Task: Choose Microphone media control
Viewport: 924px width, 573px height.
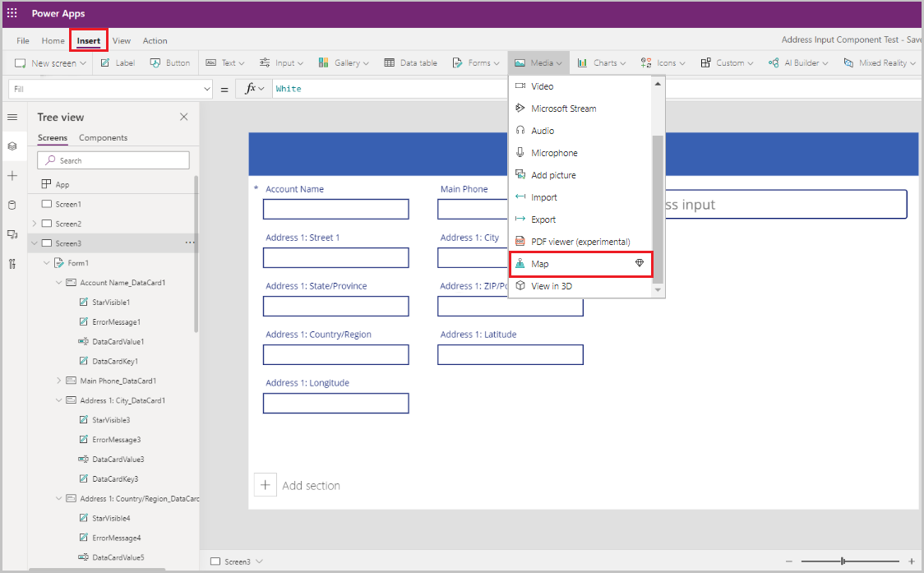Action: pos(580,153)
